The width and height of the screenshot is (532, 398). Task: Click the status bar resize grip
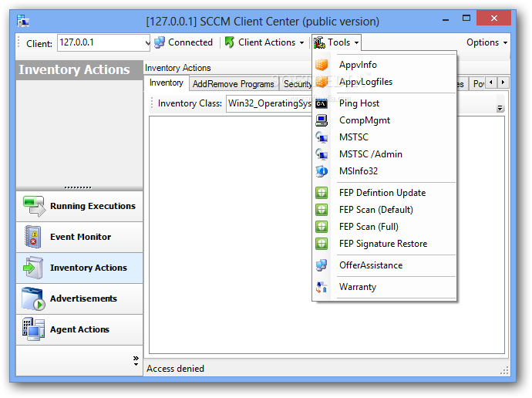(504, 370)
